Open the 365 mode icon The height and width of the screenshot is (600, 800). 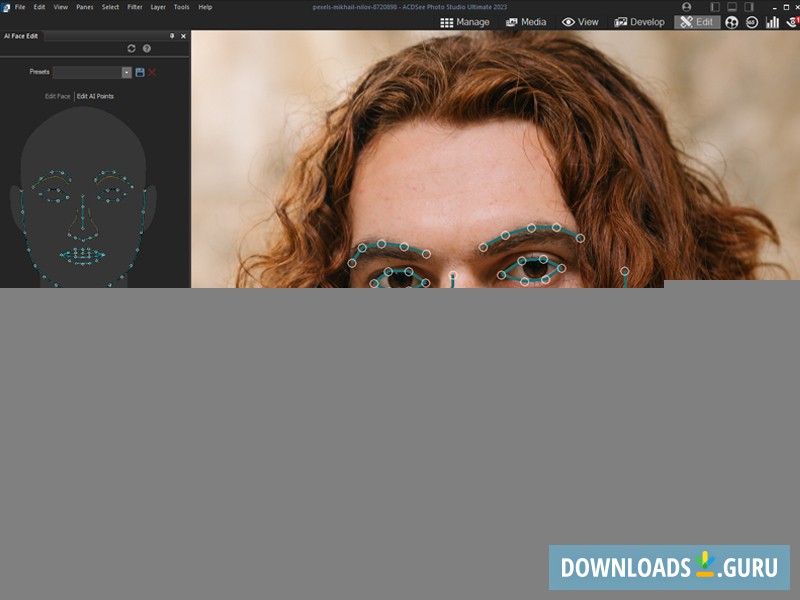point(752,22)
